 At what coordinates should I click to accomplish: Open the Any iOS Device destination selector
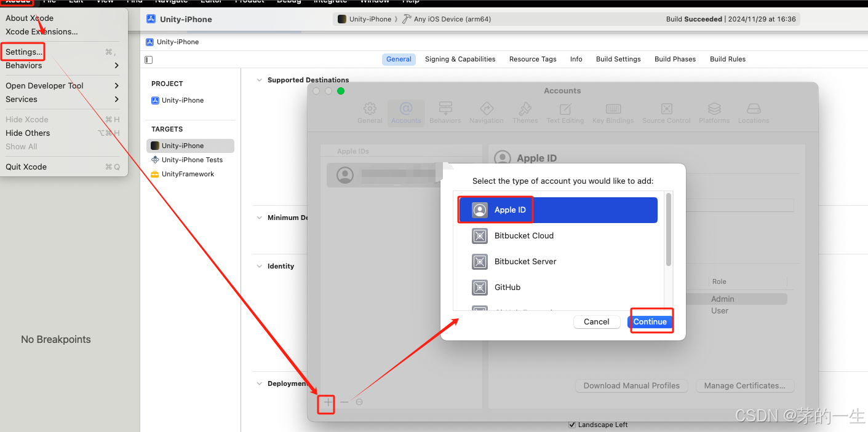click(447, 19)
